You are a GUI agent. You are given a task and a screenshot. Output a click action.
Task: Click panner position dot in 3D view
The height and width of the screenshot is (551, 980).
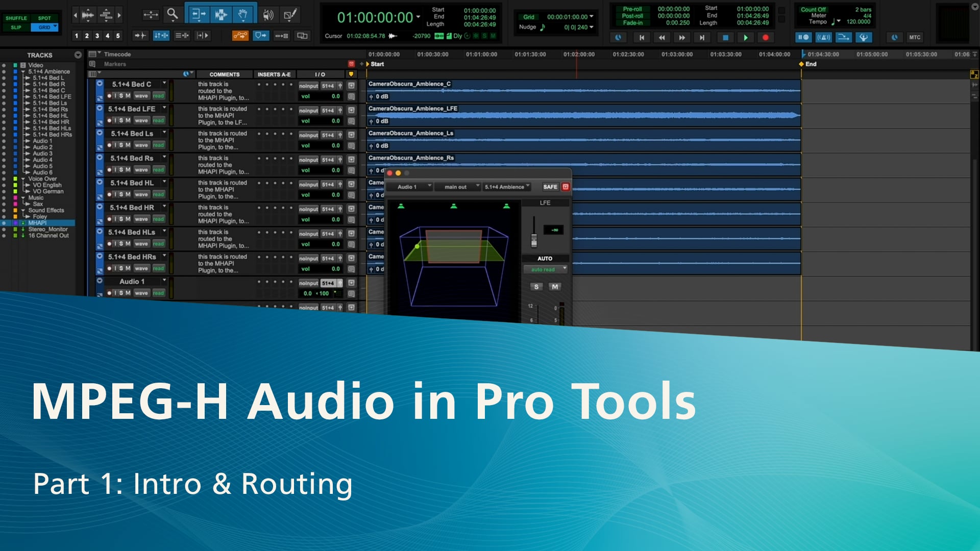pos(417,246)
